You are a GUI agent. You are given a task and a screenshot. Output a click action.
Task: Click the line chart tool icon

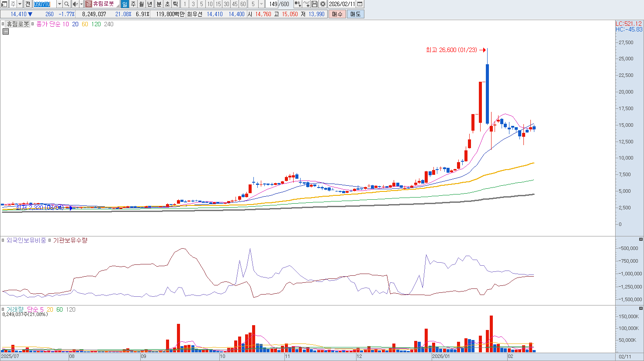coord(306,4)
